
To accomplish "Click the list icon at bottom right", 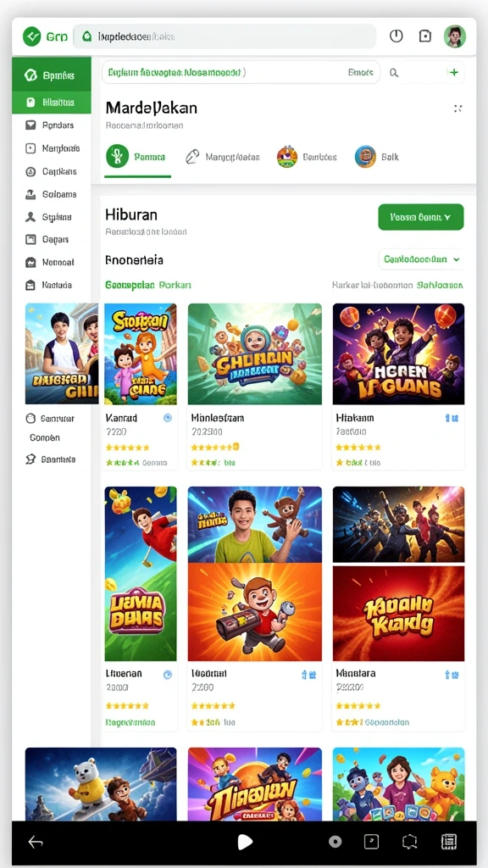I will pos(449,842).
